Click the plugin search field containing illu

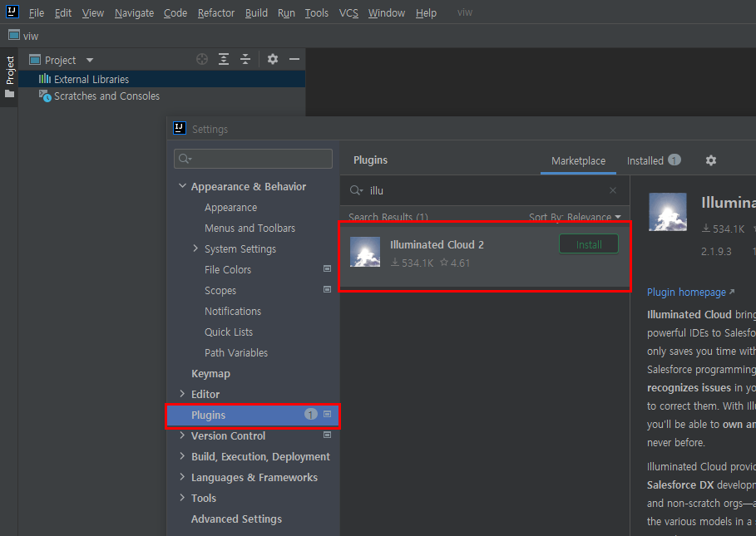tap(485, 190)
